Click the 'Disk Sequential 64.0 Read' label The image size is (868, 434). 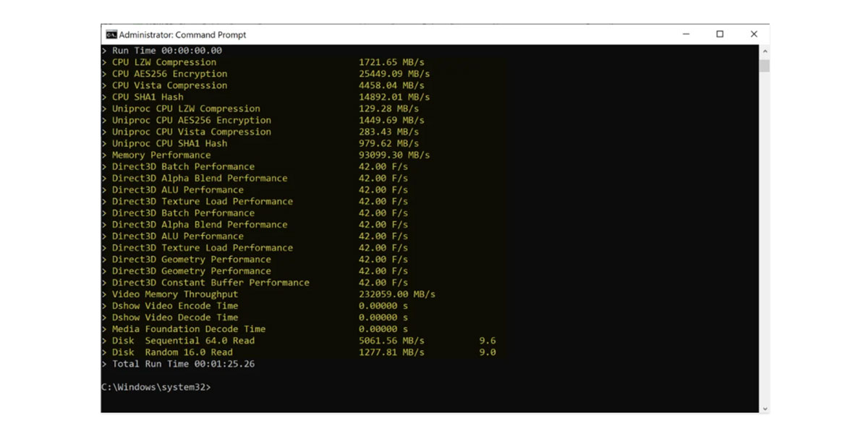[183, 341]
